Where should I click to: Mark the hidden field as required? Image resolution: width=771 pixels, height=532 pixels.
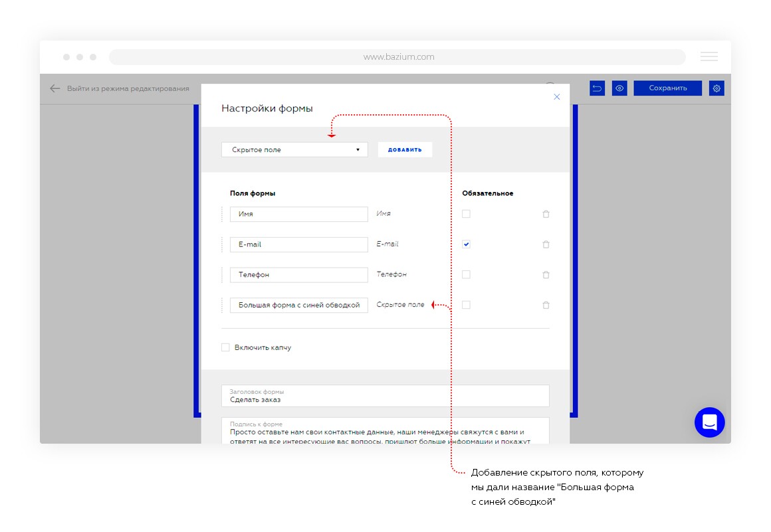click(466, 305)
